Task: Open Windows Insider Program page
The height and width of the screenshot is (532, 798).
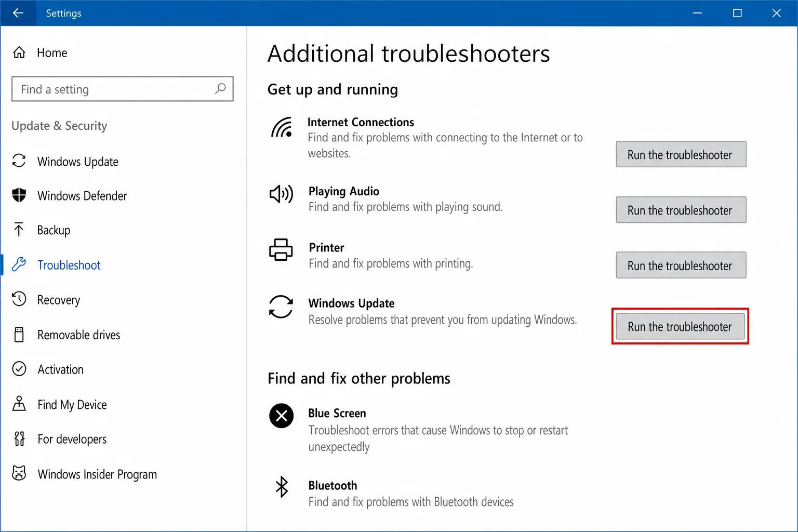Action: click(x=97, y=474)
